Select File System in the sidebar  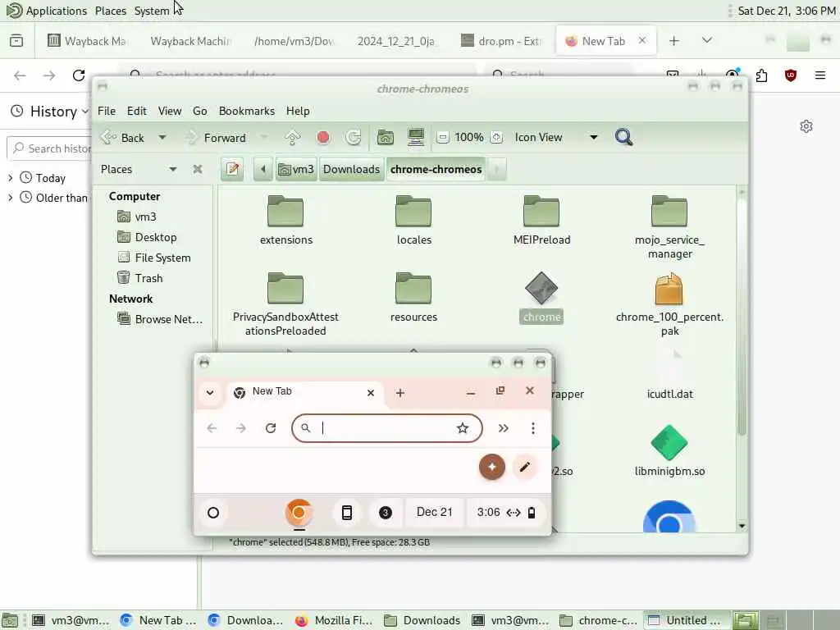(x=162, y=258)
